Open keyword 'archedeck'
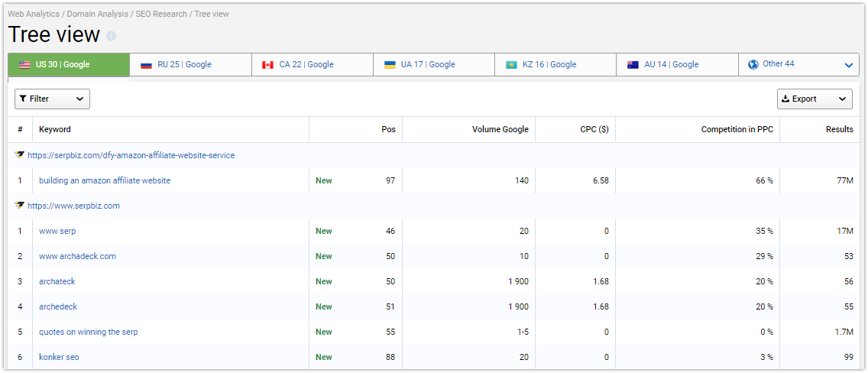Image resolution: width=868 pixels, height=373 pixels. (x=57, y=307)
